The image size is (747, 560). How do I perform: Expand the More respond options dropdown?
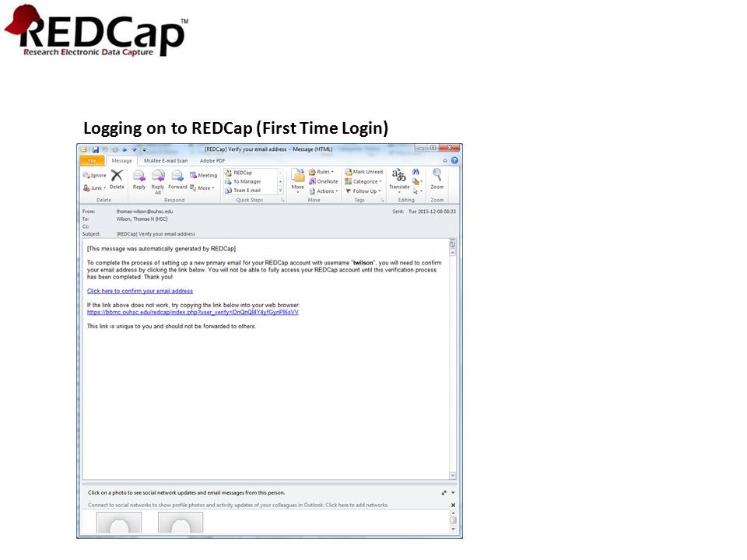202,188
